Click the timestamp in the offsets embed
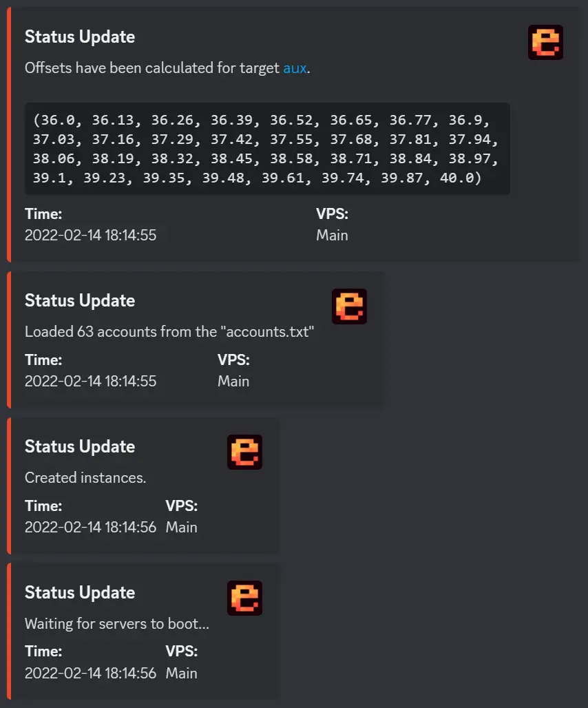The height and width of the screenshot is (708, 588). [90, 235]
